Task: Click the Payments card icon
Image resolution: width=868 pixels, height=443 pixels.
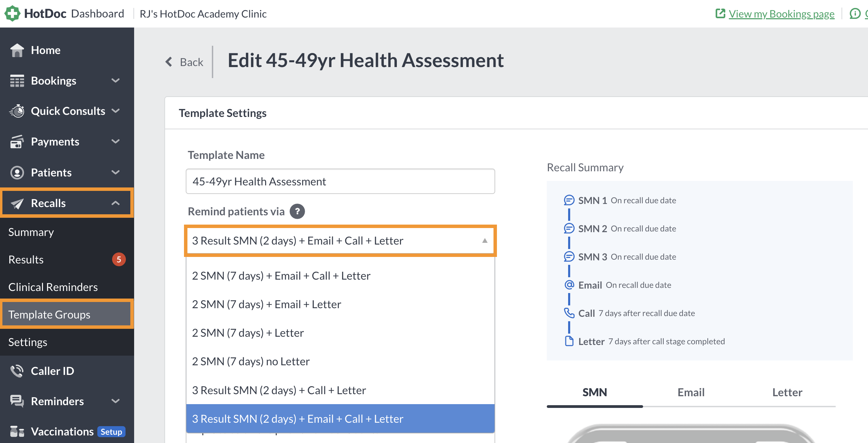Action: point(17,142)
